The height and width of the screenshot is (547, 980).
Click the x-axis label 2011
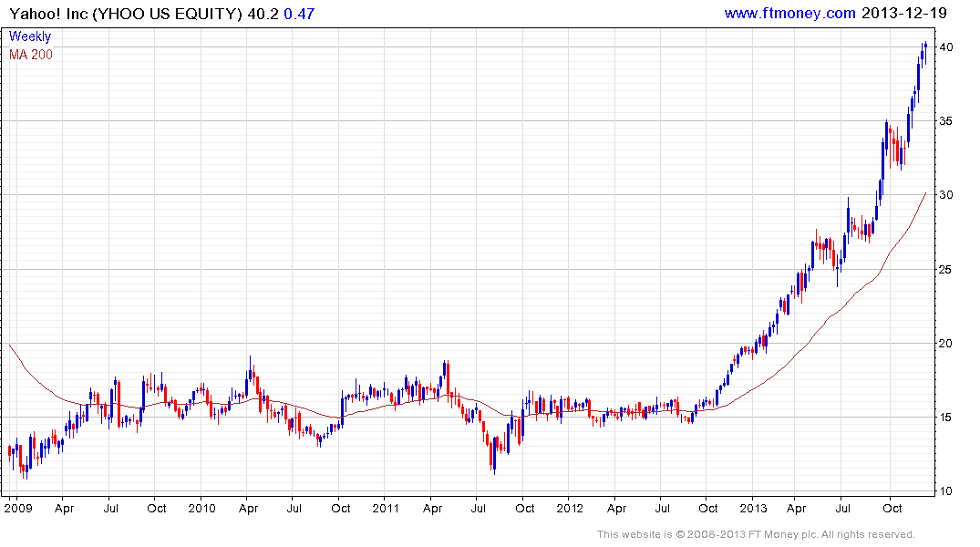386,508
